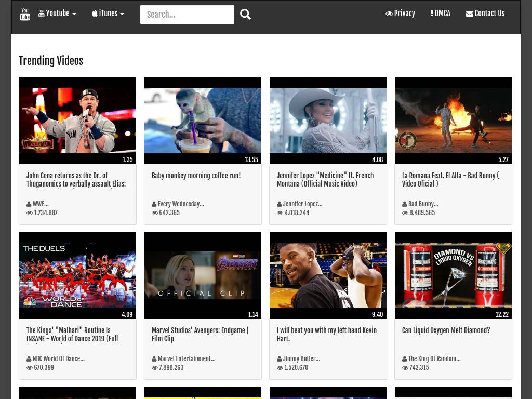The image size is (532, 399).
Task: Click the views eye icon beside 1.734.887
Action: [30, 213]
